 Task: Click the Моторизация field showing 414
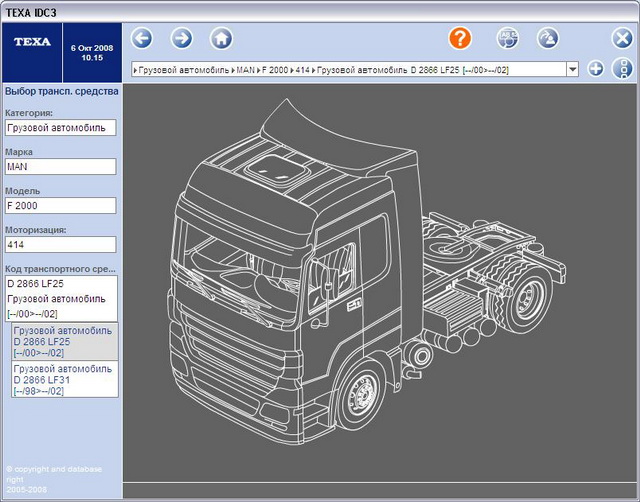pos(60,244)
